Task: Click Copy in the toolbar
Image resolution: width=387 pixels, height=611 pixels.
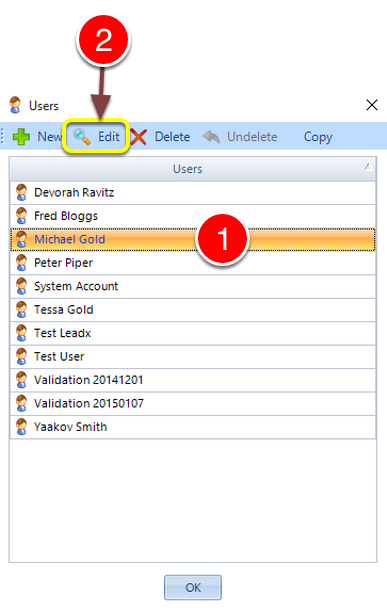Action: coord(318,137)
